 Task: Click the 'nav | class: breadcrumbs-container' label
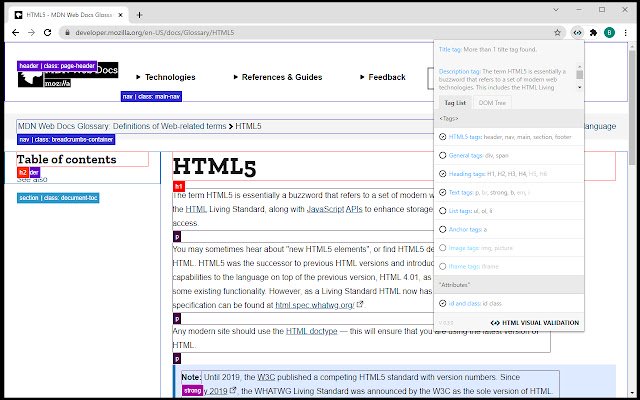point(66,140)
